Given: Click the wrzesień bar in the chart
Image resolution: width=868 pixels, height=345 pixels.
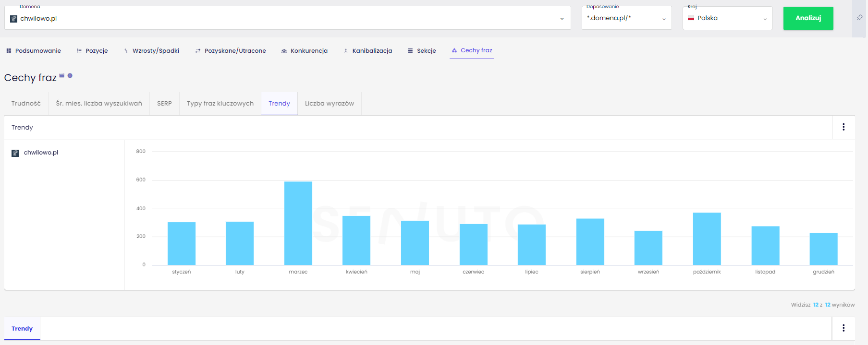Looking at the screenshot, I should pyautogui.click(x=648, y=248).
